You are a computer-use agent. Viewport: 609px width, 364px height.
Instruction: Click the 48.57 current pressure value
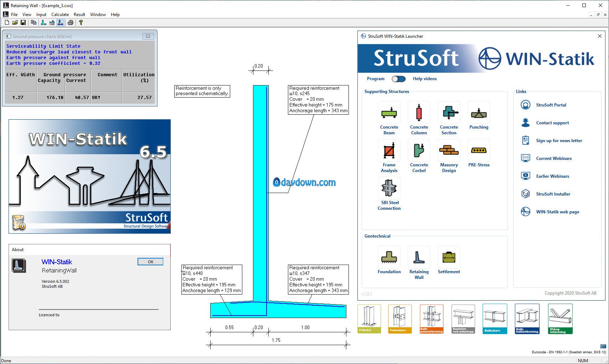[82, 97]
